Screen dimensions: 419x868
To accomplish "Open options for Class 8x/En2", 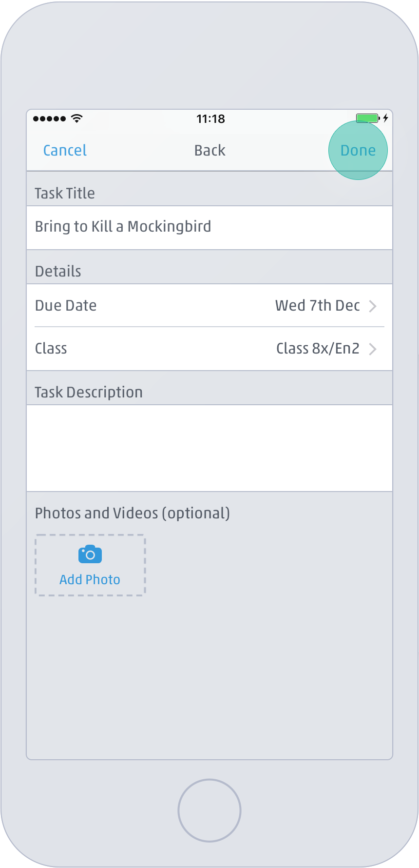I will (317, 348).
